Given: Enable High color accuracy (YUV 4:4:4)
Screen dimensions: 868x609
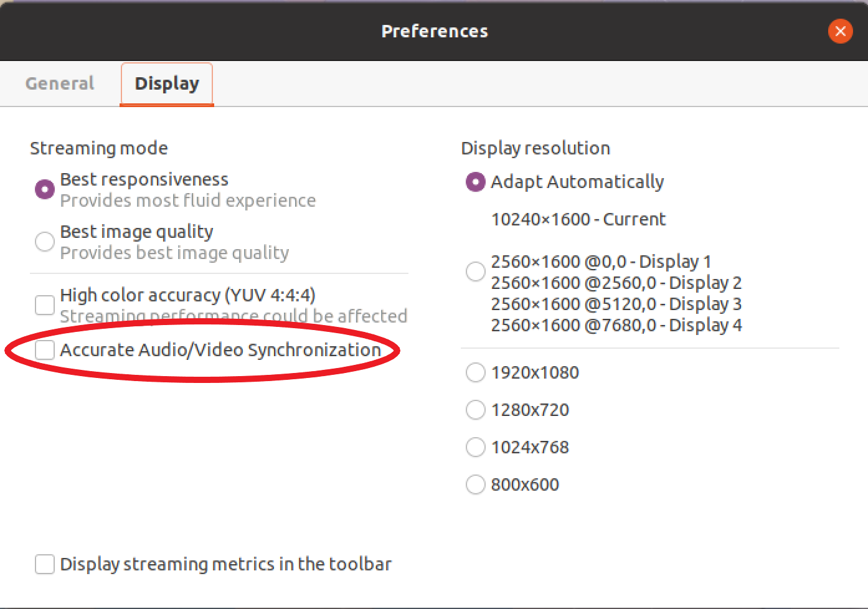Looking at the screenshot, I should (44, 304).
